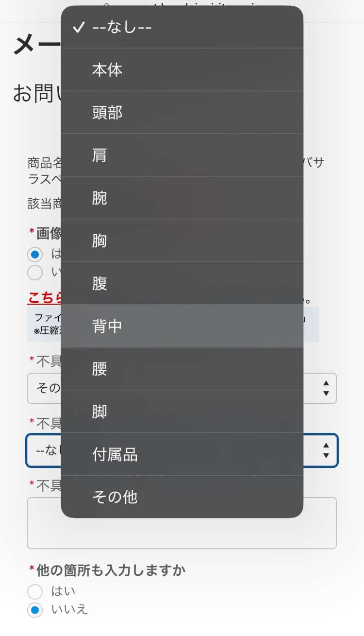Choose 本体 from the dropdown list
The height and width of the screenshot is (636, 364).
click(x=182, y=69)
